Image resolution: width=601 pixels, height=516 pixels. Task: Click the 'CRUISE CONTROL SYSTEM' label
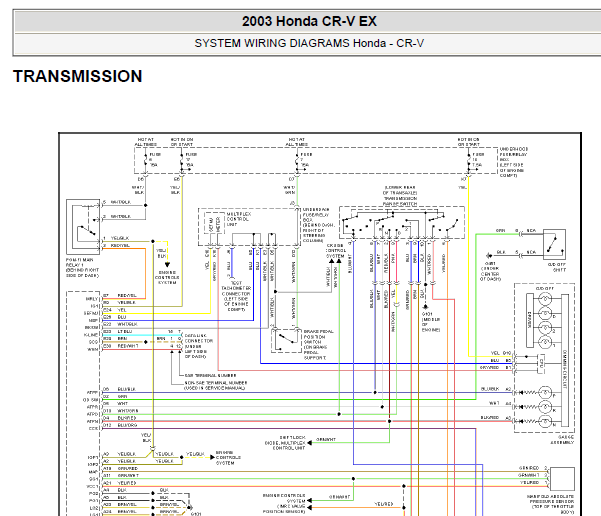(x=336, y=251)
